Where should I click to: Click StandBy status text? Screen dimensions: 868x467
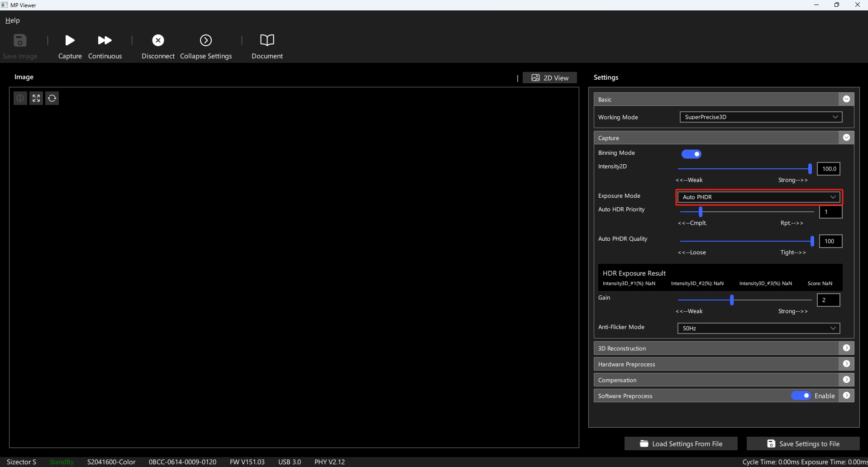pos(62,462)
